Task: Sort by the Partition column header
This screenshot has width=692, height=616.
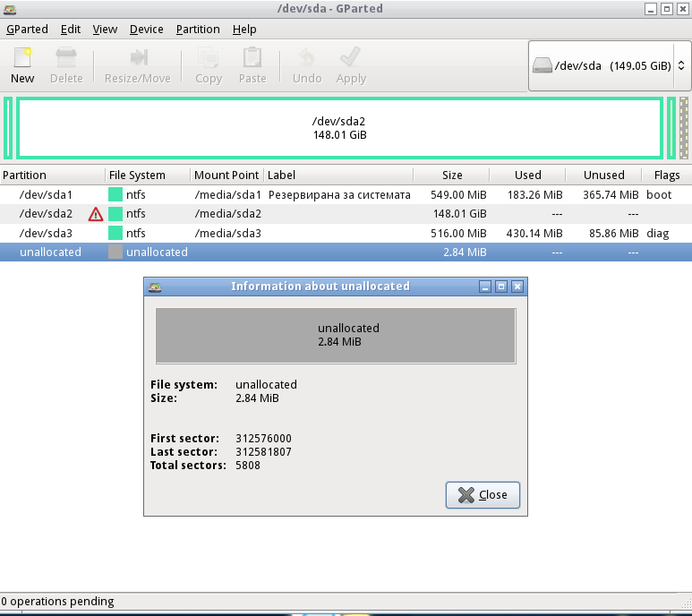Action: [x=52, y=175]
